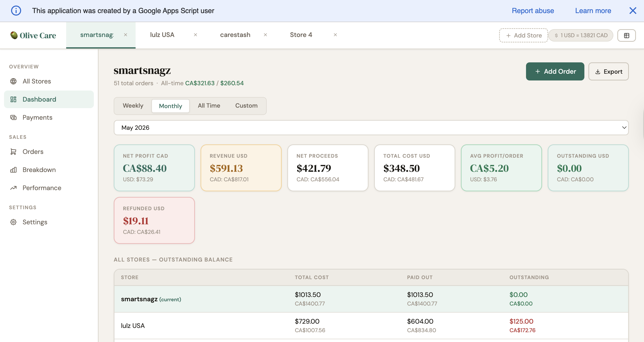Click the Dashboard grid icon
The width and height of the screenshot is (644, 342).
click(13, 99)
